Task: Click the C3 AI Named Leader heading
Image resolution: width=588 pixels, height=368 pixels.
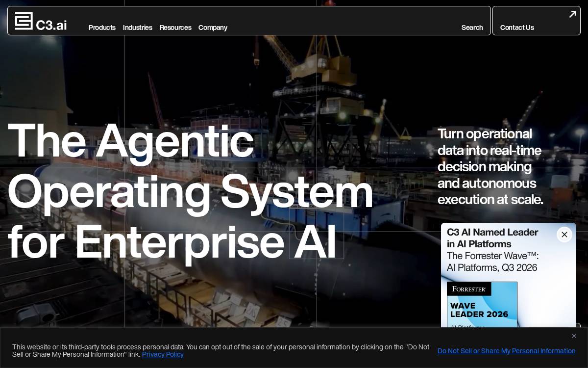Action: 492,238
